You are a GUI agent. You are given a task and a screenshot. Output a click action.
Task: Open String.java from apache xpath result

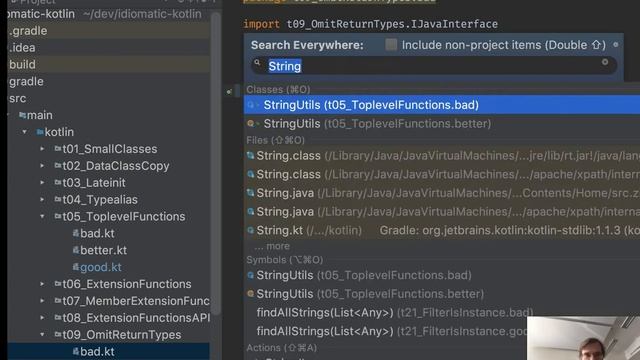click(x=442, y=211)
